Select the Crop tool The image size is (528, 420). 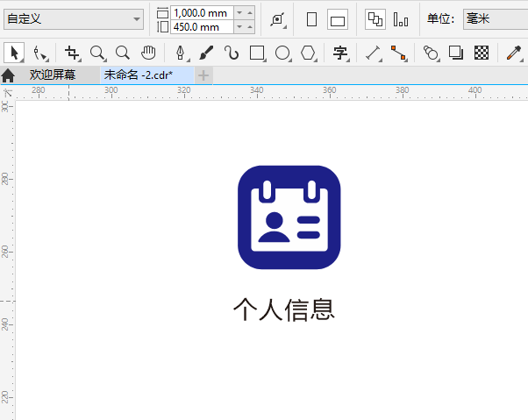click(73, 53)
